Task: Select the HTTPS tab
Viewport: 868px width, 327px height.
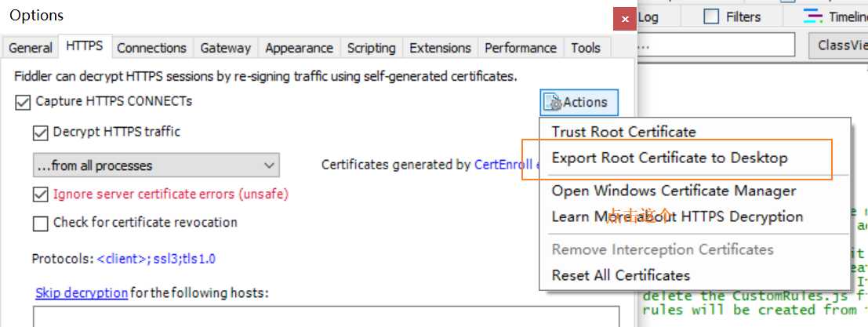Action: pos(85,46)
